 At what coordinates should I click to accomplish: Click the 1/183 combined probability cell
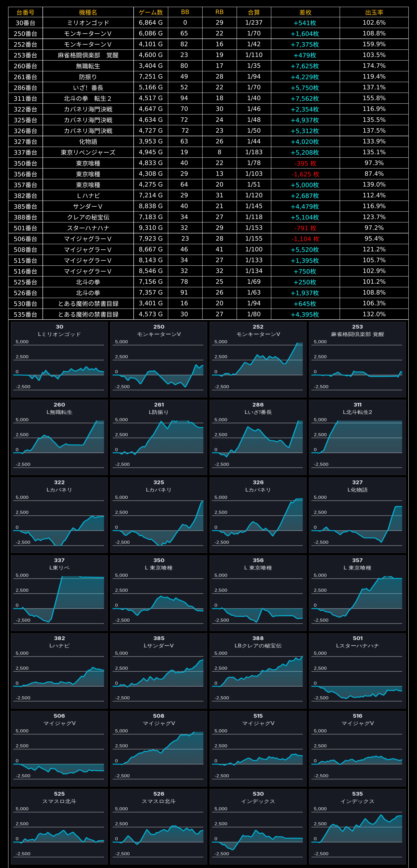[x=254, y=152]
